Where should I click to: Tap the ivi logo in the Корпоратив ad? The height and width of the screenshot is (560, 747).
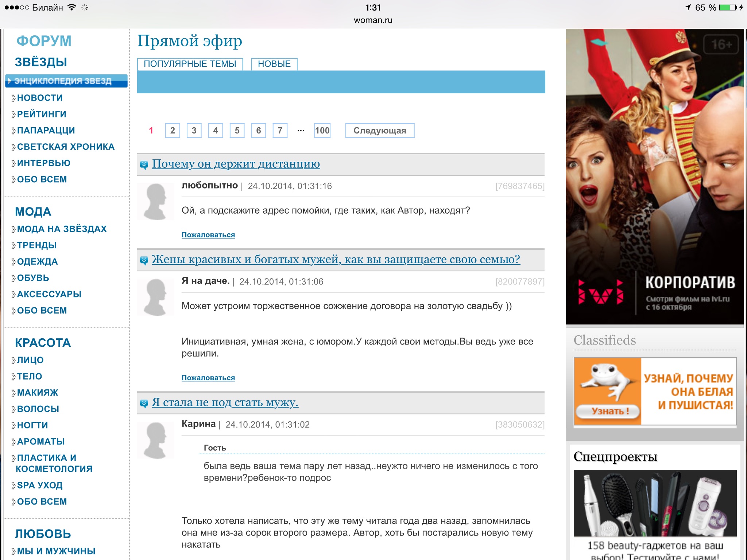click(601, 292)
